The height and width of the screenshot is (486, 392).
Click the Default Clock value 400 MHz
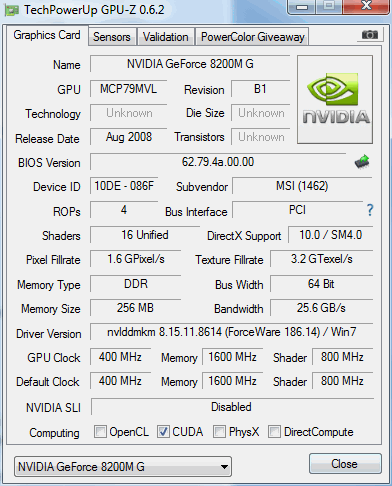pyautogui.click(x=120, y=381)
